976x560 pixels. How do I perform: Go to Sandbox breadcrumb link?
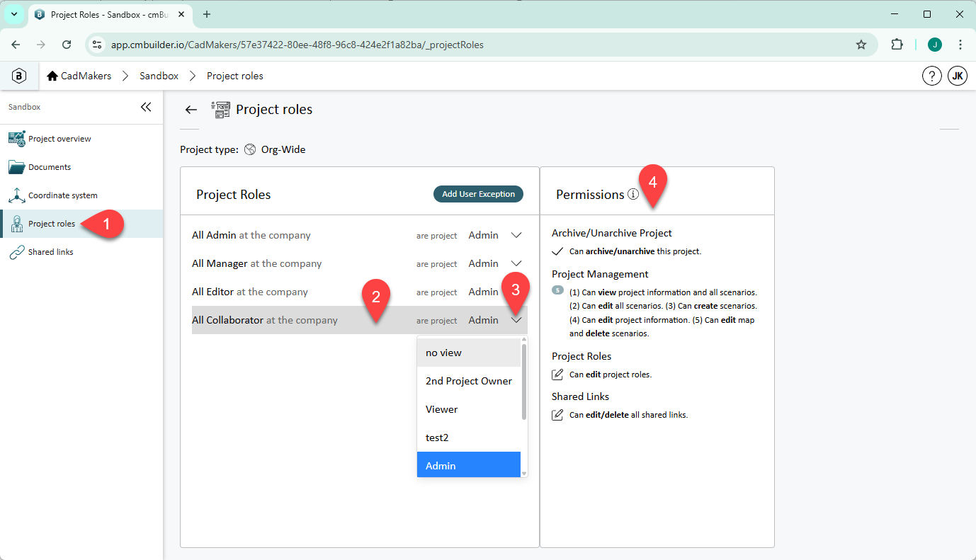(x=159, y=76)
